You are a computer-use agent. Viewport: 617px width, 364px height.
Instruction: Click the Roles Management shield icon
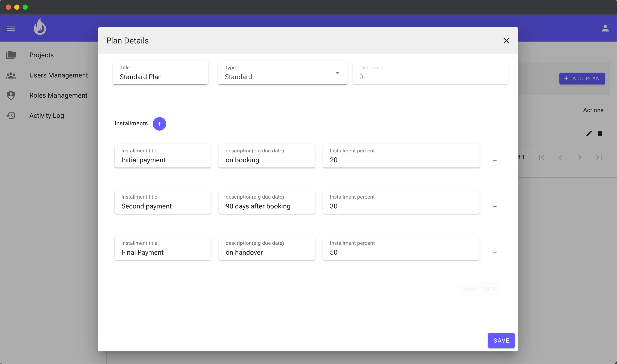point(11,95)
